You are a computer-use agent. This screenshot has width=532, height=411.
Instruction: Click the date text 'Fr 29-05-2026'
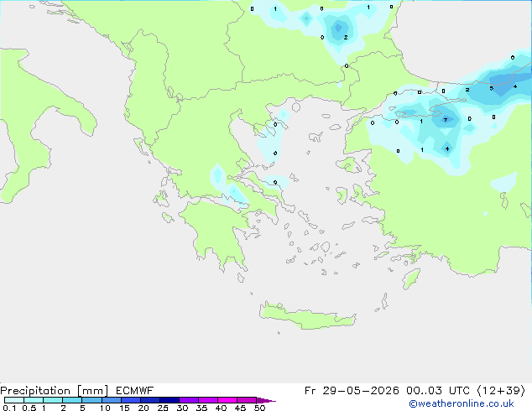(x=352, y=391)
